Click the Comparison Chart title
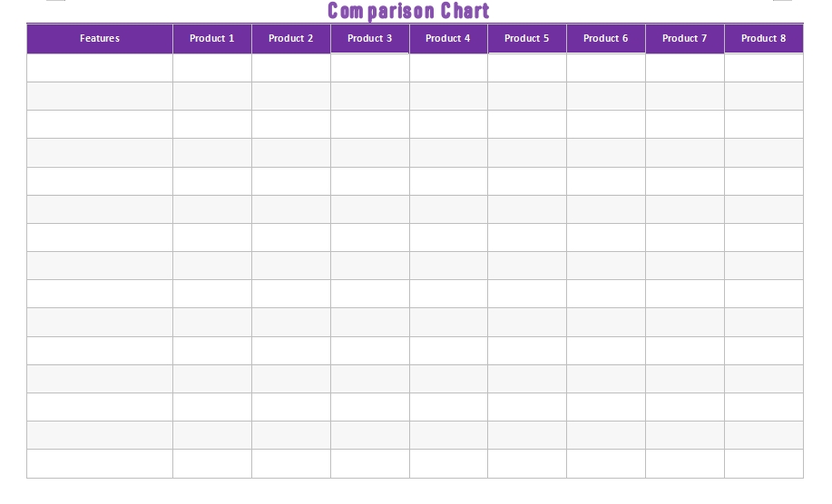The height and width of the screenshot is (504, 832). 408,11
